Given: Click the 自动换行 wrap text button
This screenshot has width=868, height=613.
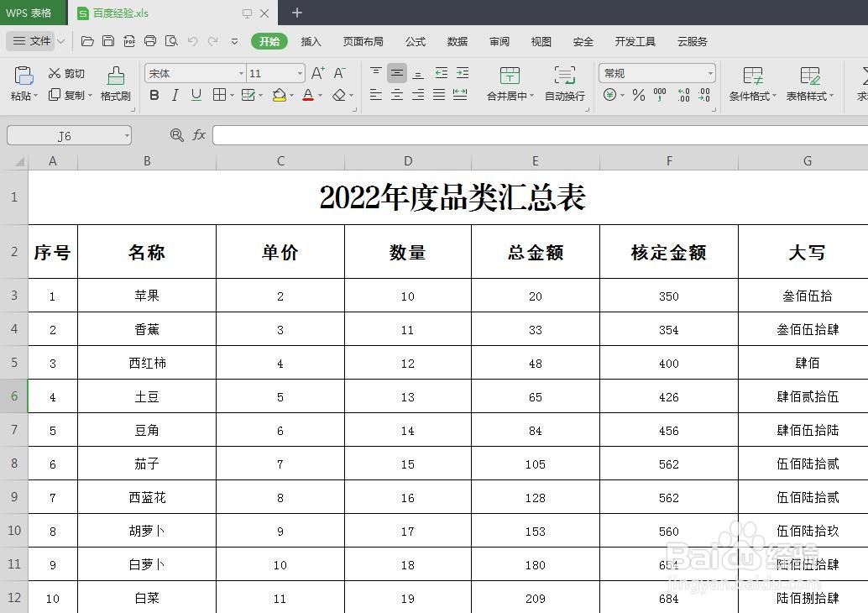Looking at the screenshot, I should [565, 84].
